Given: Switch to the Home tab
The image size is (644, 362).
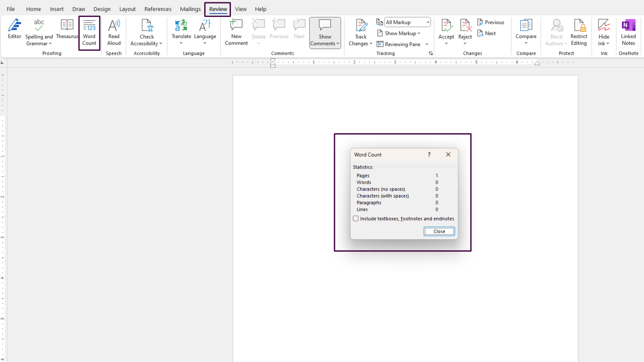Looking at the screenshot, I should (34, 9).
